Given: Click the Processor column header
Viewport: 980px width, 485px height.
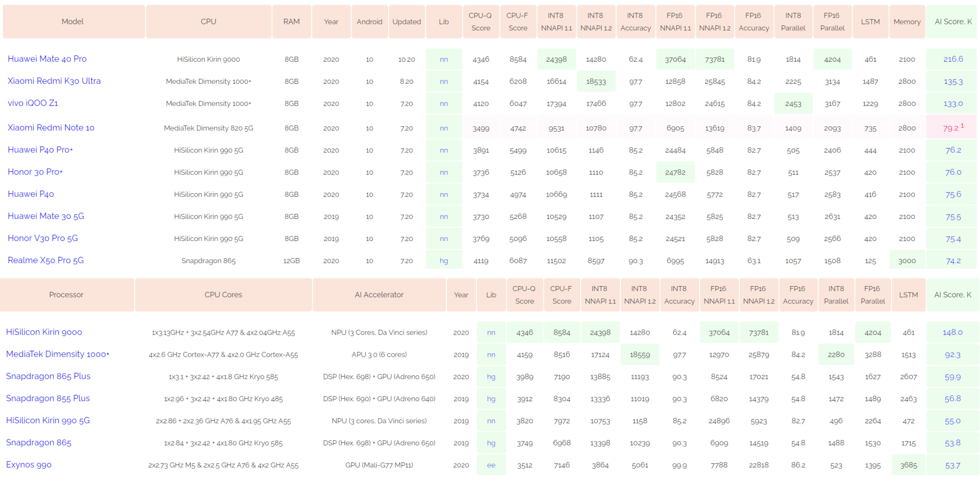Looking at the screenshot, I should 67,294.
